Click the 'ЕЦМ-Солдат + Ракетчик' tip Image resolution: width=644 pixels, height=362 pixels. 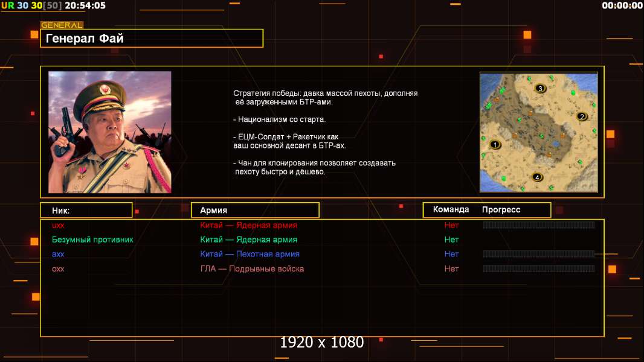(x=289, y=141)
